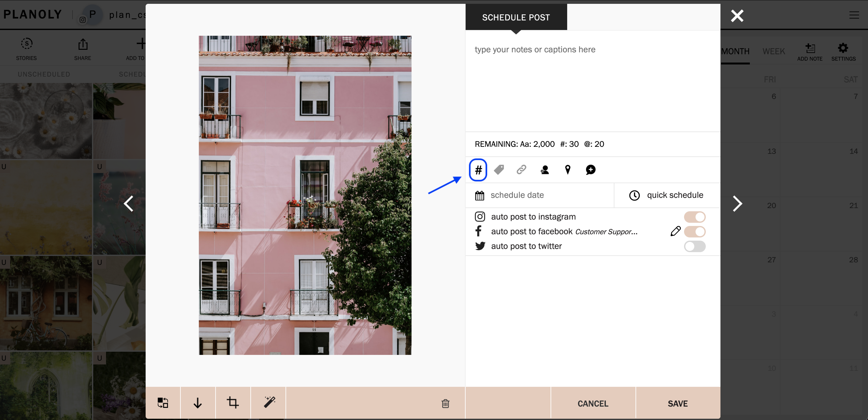Screen dimensions: 868x420
Task: Close the schedule post dialog
Action: pyautogui.click(x=737, y=16)
